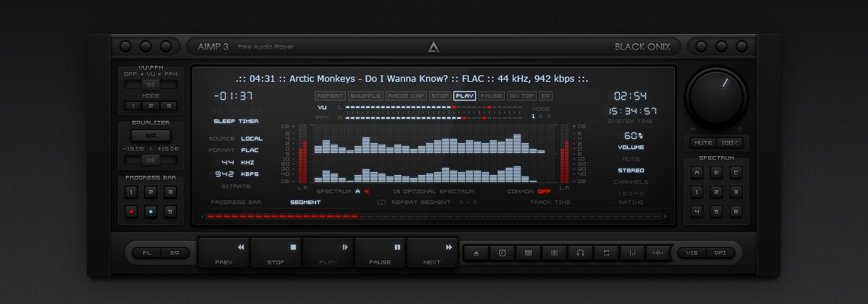Click the QFI button

720,253
